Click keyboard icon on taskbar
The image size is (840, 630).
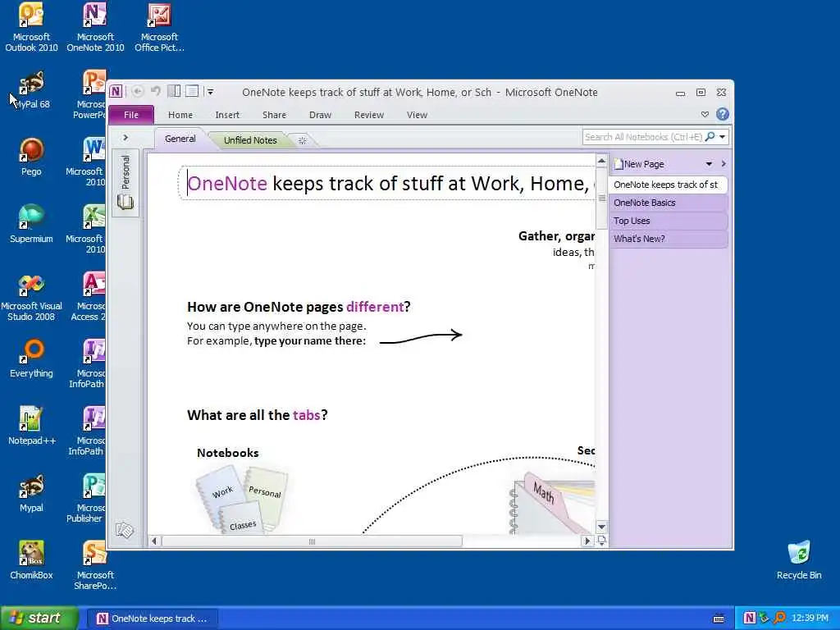[719, 619]
